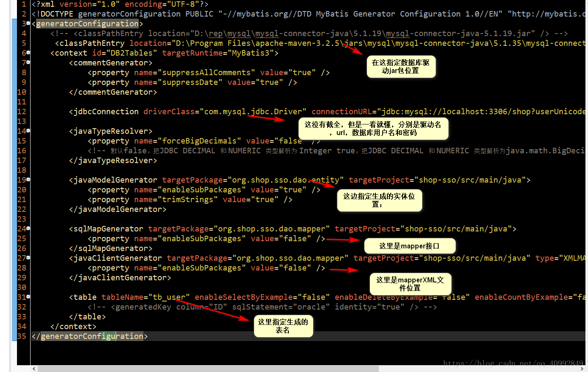Collapse the generatorConfiguration fold at line 3
Viewport: 588px width, 372px height.
click(27, 23)
